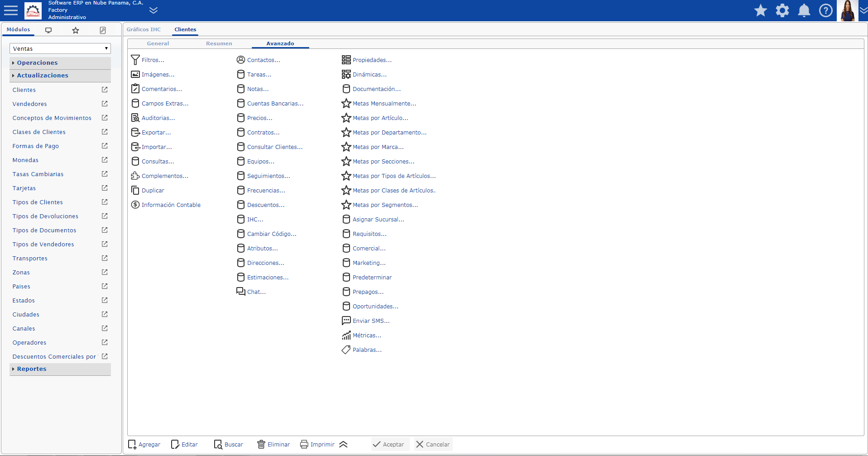Open Cuentas Bancarias option
Viewport: 868px width, 456px height.
(270, 103)
